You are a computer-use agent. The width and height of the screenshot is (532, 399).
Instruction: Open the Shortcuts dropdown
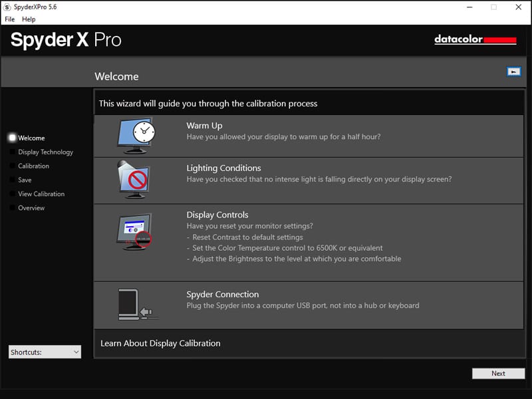[45, 352]
